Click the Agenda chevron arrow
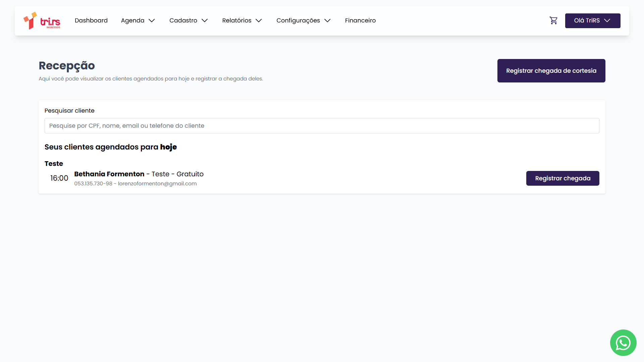Screen dimensions: 644x362 point(152,21)
